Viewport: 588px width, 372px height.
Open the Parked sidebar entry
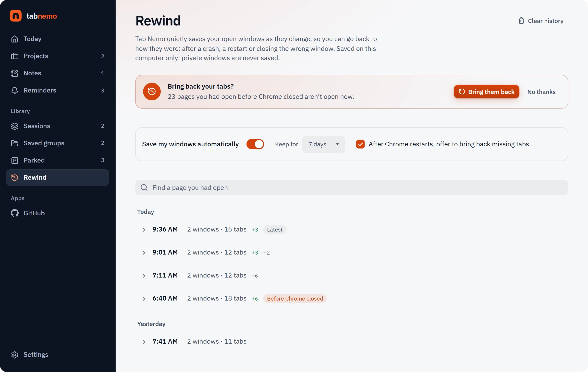(58, 160)
